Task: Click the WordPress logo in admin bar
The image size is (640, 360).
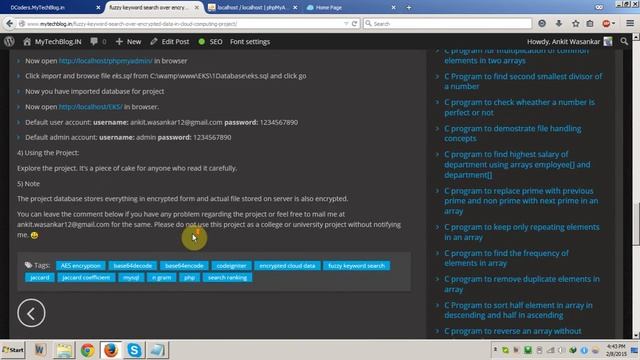Action: pos(9,42)
